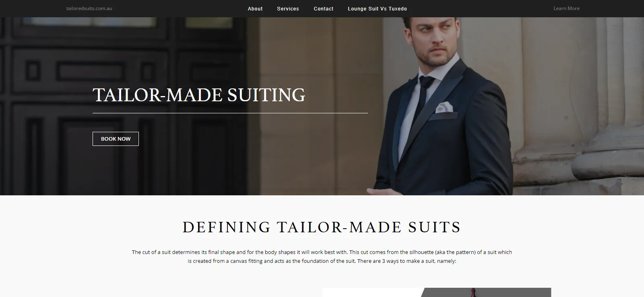
Task: Click the paragraph line starting 'The cut'
Action: coord(322,252)
